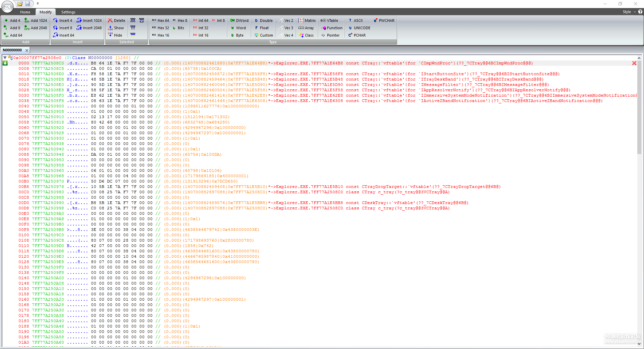The image size is (644, 349).
Task: Open the Style dropdown menu
Action: [629, 12]
